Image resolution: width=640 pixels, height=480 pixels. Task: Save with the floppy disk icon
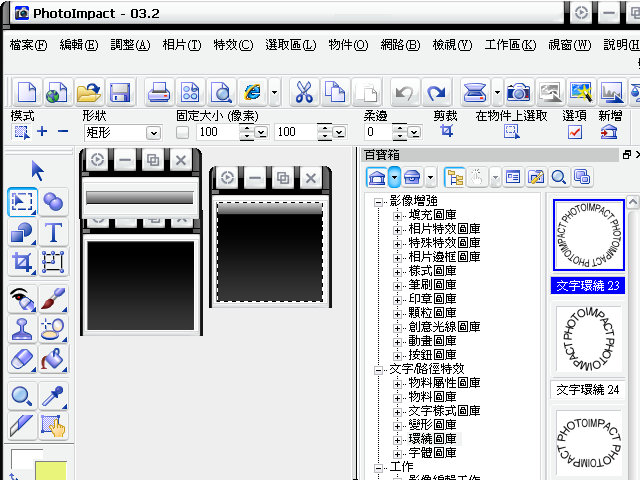pos(120,92)
